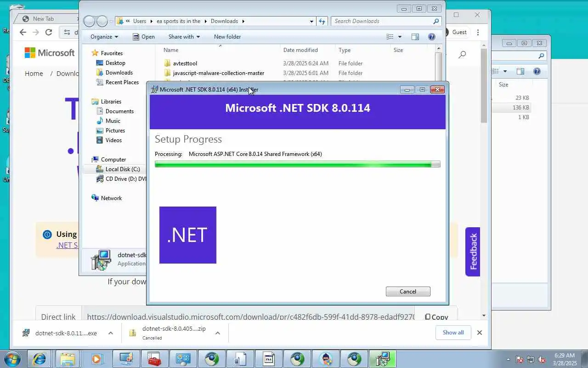
Task: Select Recent Places in the sidebar
Action: point(122,82)
